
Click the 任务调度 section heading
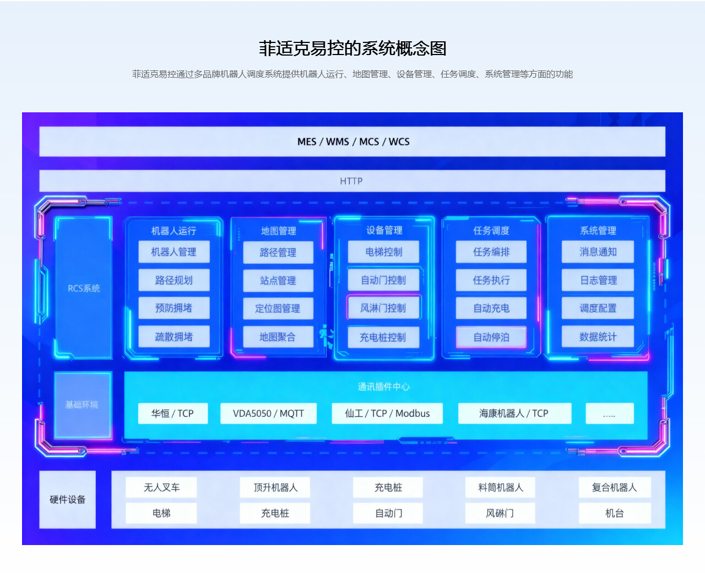491,230
